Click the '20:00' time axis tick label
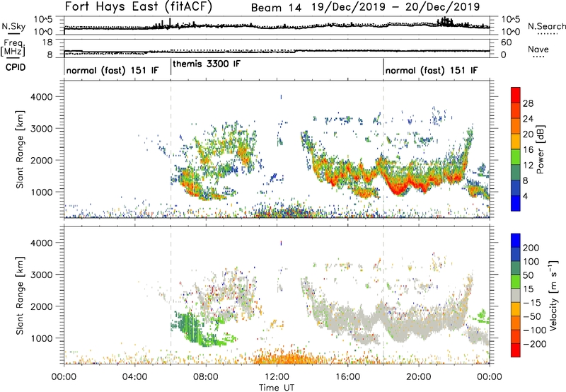The image size is (566, 392). [x=418, y=377]
